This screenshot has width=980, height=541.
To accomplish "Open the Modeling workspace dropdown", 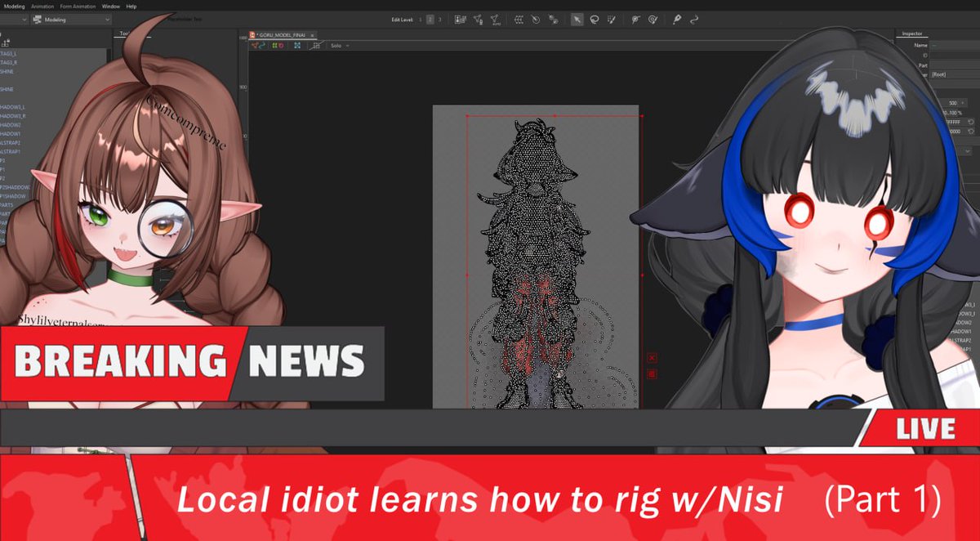I will pyautogui.click(x=72, y=20).
